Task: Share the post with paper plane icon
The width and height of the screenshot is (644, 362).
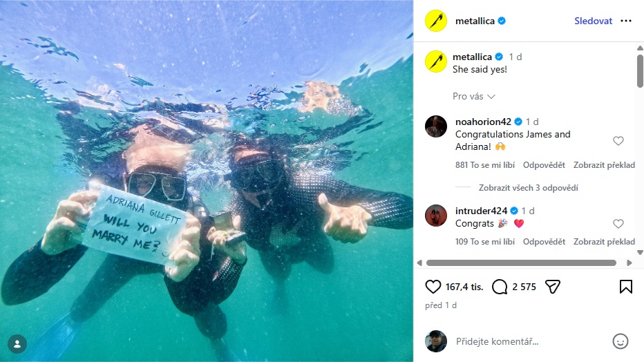Action: (553, 287)
